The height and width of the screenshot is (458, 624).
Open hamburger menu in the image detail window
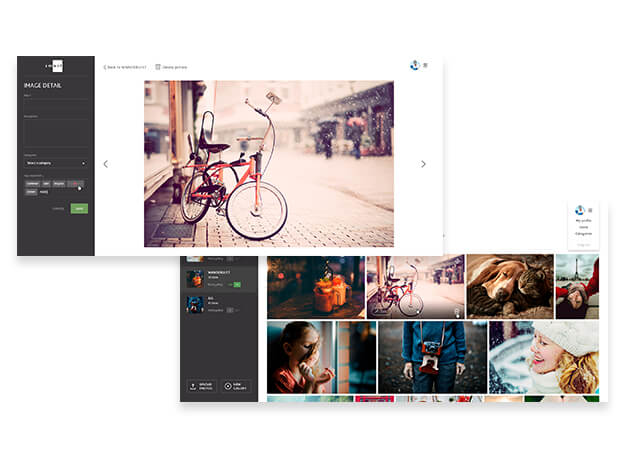click(425, 65)
